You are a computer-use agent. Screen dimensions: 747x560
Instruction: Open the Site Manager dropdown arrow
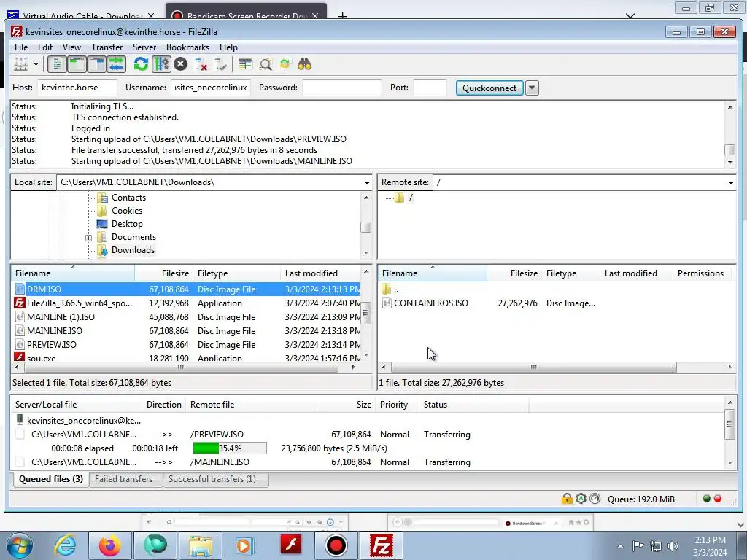36,64
